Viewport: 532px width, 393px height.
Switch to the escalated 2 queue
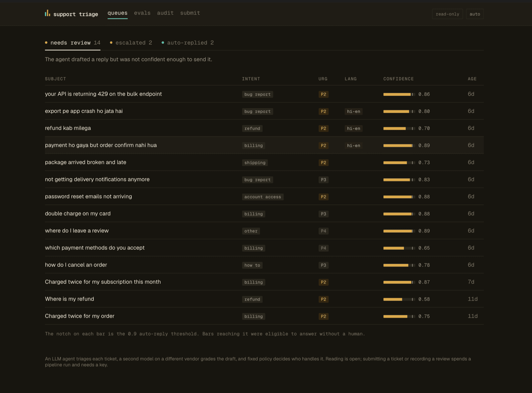click(131, 43)
